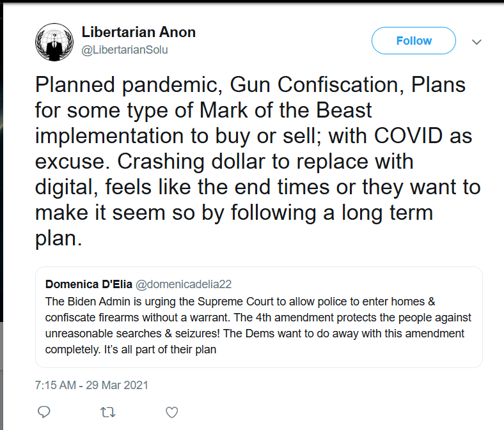This screenshot has width=504, height=430.
Task: Click the 'Gun Confiscation' phrase in the tweet
Action: [x=317, y=85]
